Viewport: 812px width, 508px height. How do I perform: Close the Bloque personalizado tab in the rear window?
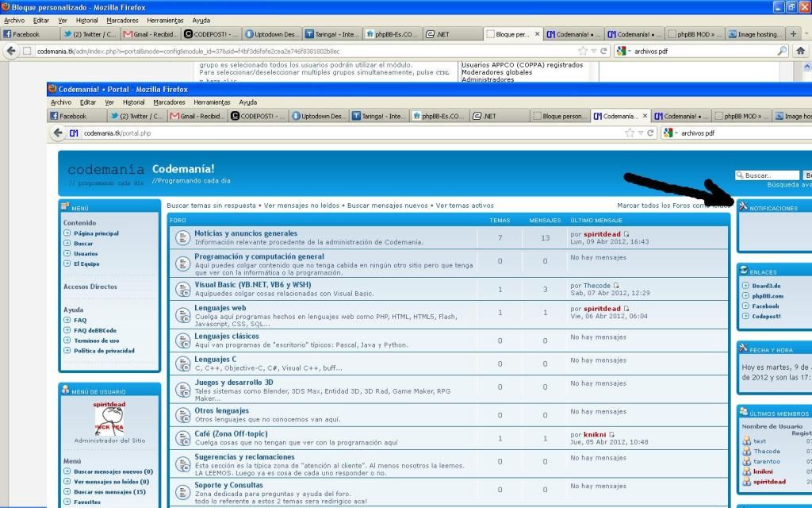click(x=537, y=34)
